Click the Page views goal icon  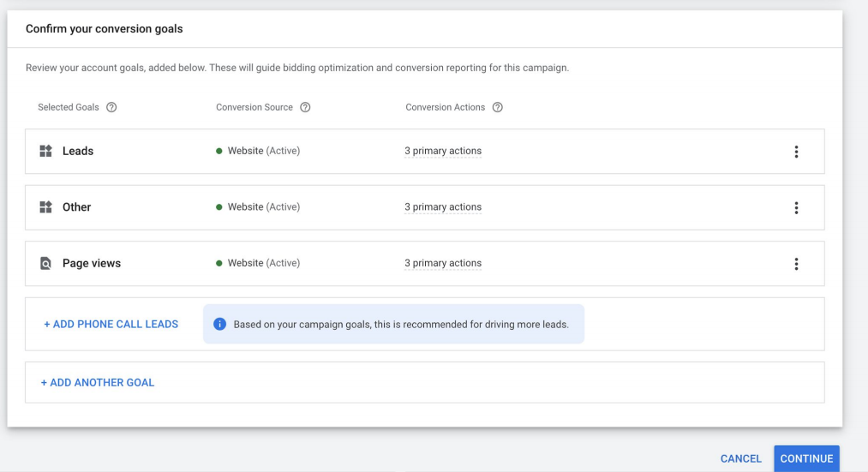click(46, 264)
